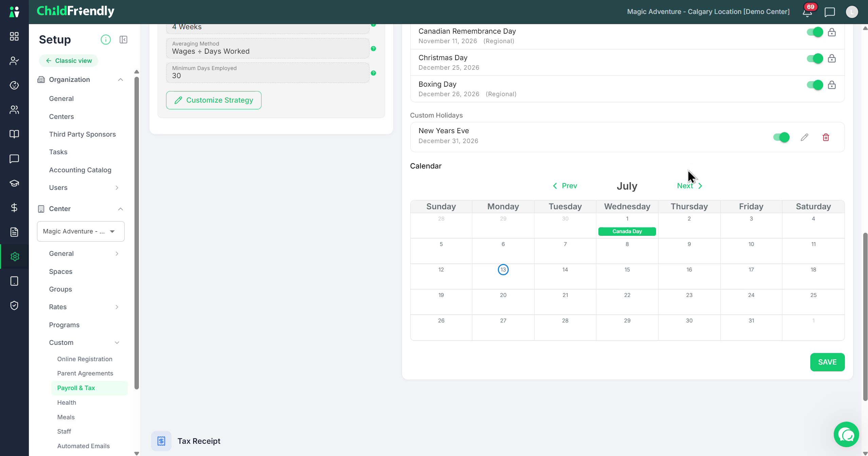This screenshot has width=868, height=456.
Task: Click the lock icon beside Christmas Day
Action: (832, 58)
